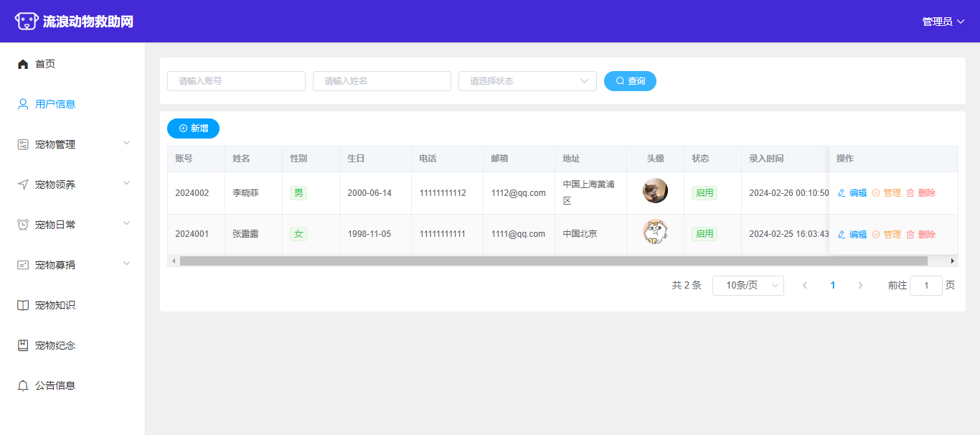The width and height of the screenshot is (980, 435).
Task: Open the 10条/页 page size dropdown
Action: [x=748, y=286]
